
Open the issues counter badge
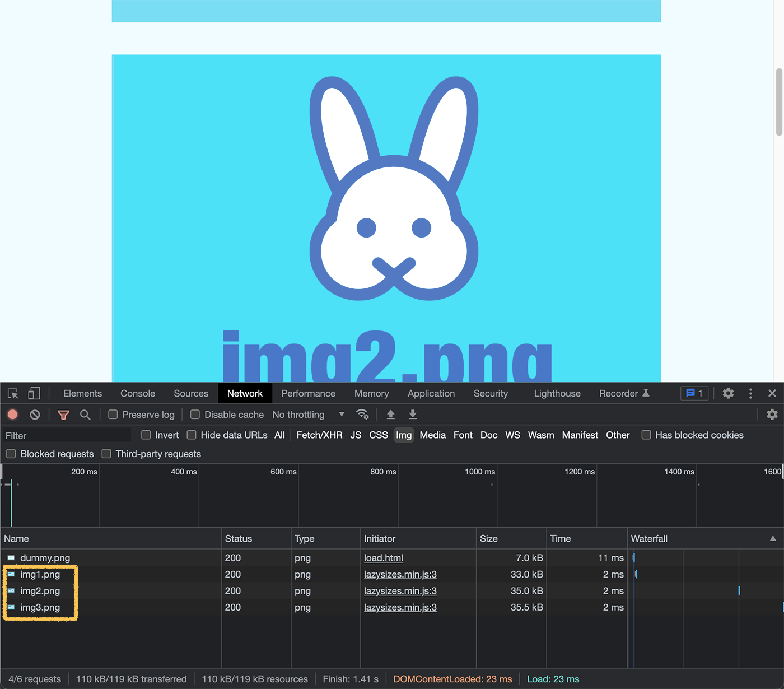(694, 393)
